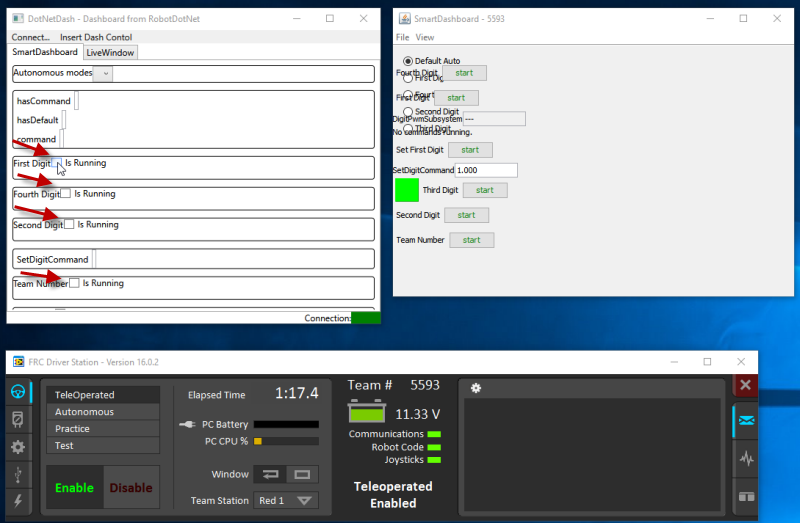Toggle First Digit Is Running checkbox

click(57, 163)
